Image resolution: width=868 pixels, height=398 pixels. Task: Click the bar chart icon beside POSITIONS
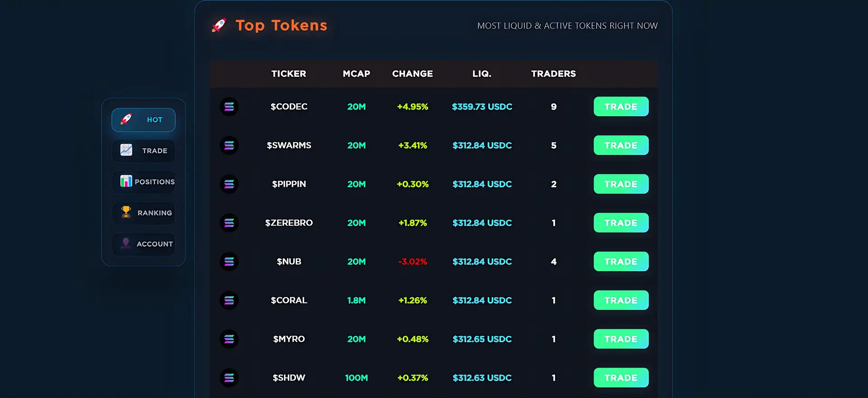pyautogui.click(x=126, y=181)
